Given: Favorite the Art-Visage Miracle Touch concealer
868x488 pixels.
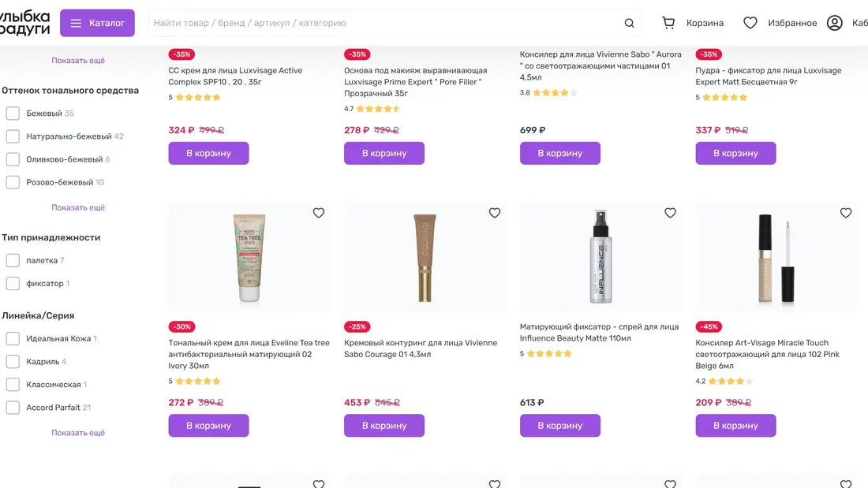Looking at the screenshot, I should [846, 213].
